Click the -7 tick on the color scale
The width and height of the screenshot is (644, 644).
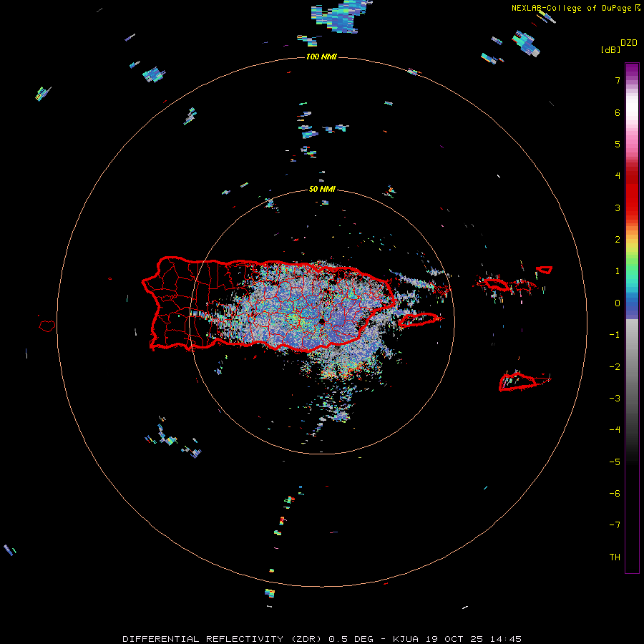pyautogui.click(x=615, y=525)
